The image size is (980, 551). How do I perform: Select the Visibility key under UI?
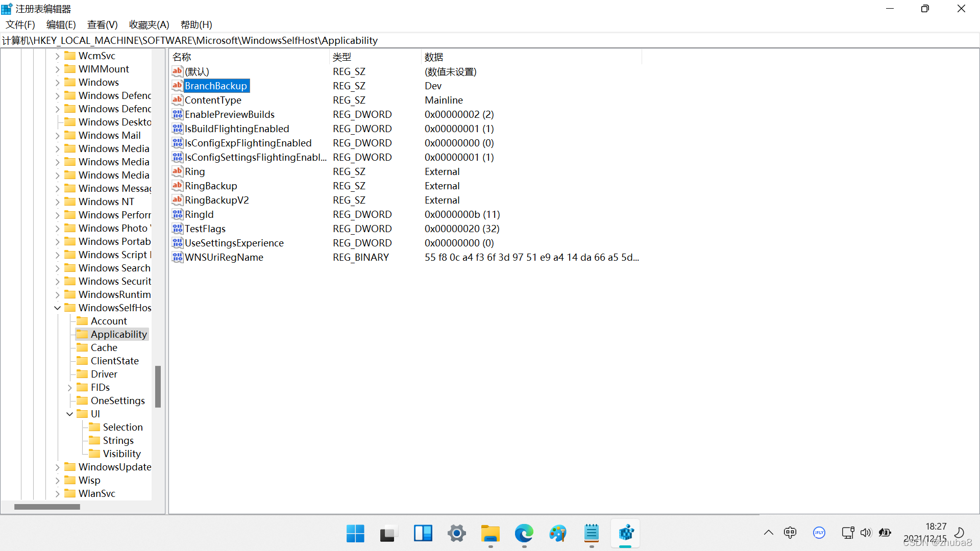coord(122,454)
